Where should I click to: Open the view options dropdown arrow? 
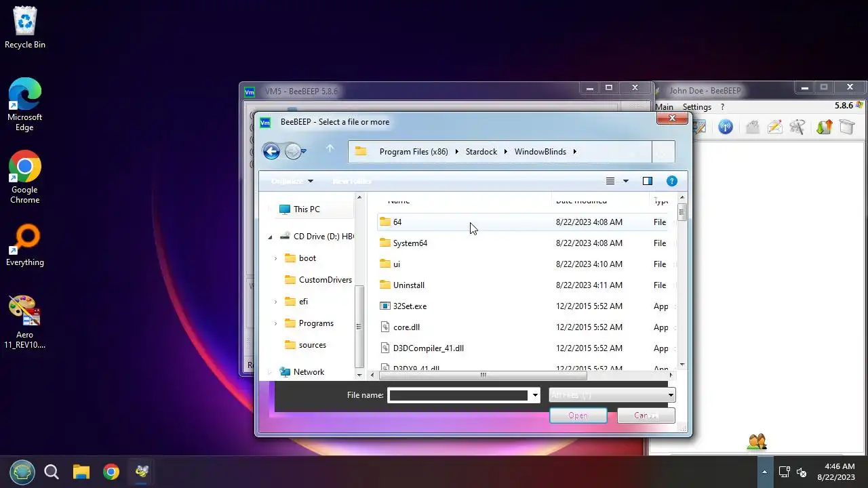tap(625, 181)
